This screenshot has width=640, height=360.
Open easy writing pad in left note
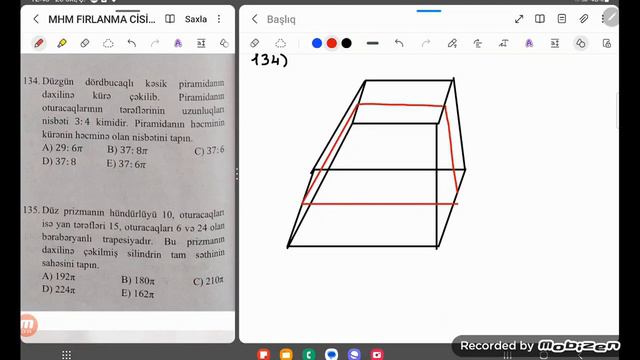(201, 43)
